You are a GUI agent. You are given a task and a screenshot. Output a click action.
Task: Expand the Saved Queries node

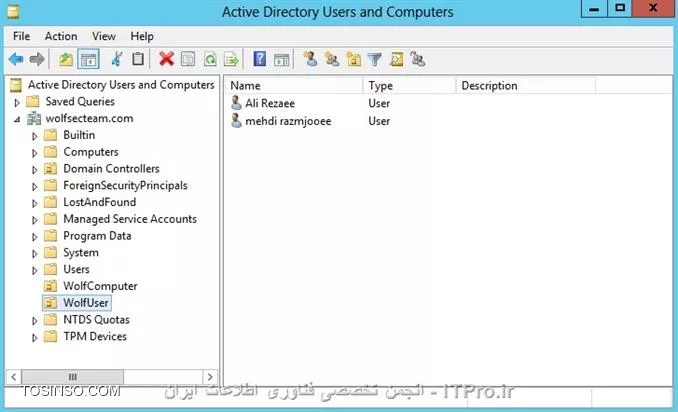(17, 102)
